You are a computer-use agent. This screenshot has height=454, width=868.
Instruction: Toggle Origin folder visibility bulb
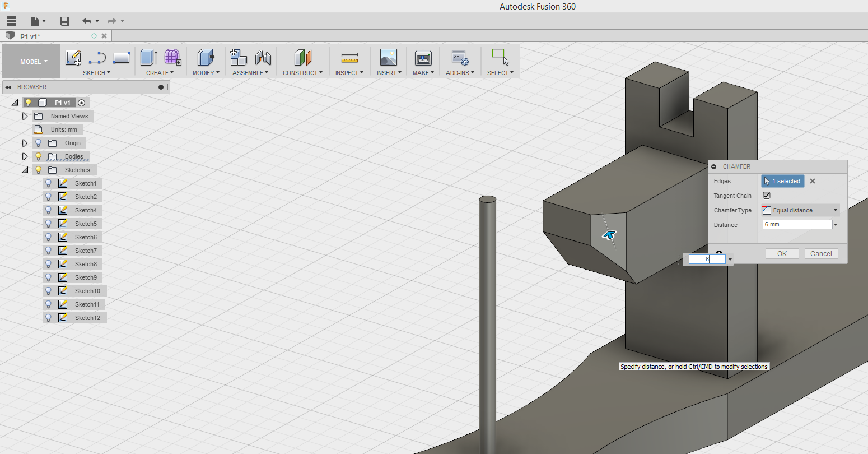pyautogui.click(x=39, y=143)
